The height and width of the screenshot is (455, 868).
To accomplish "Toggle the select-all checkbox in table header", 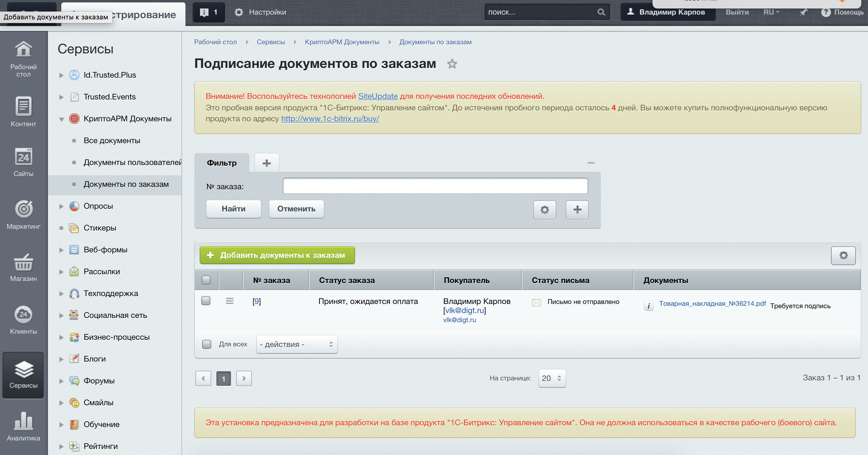I will [205, 280].
